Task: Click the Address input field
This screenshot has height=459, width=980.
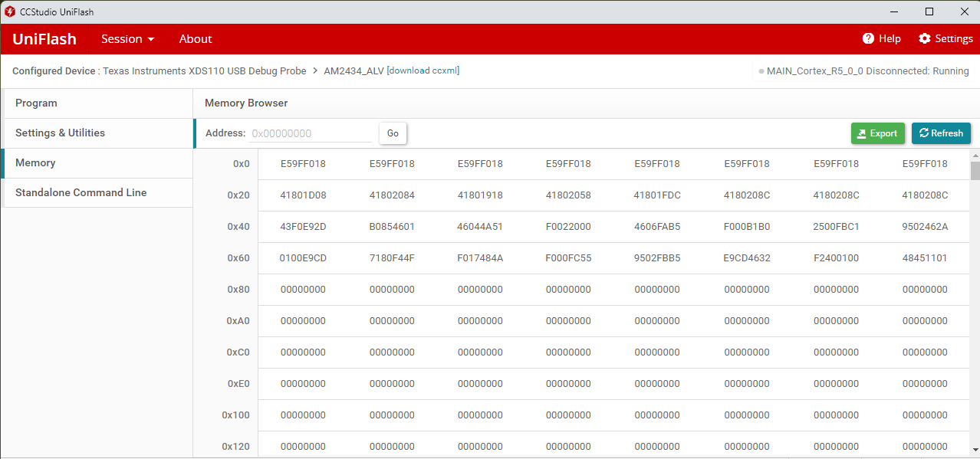Action: pyautogui.click(x=311, y=133)
